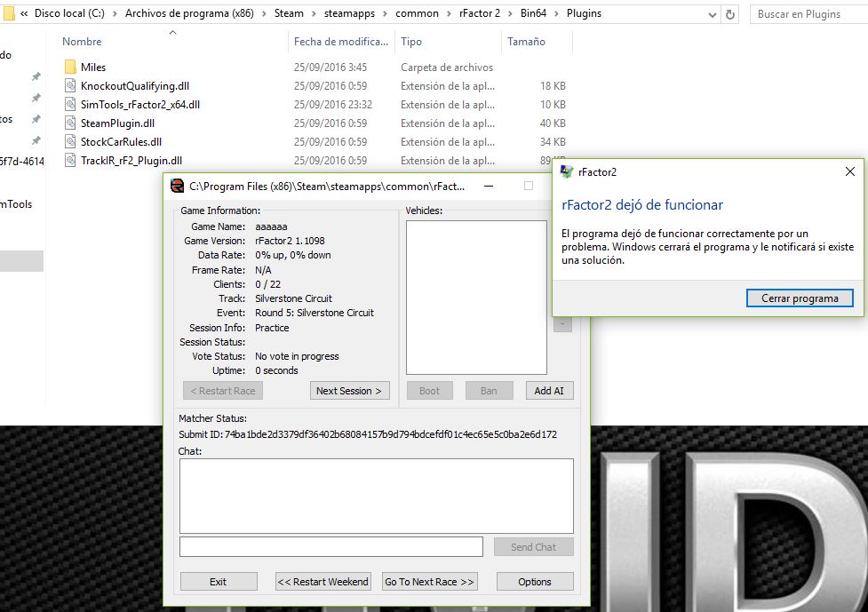The height and width of the screenshot is (612, 868).
Task: Click the Buscar en Plugins search box
Action: [808, 14]
